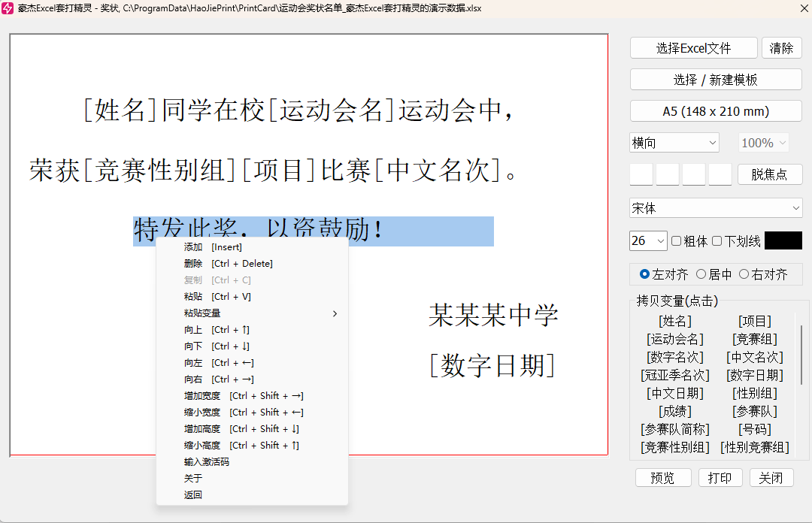Insert the [姓名] variable from the panel
Image resolution: width=812 pixels, height=523 pixels.
click(x=675, y=321)
